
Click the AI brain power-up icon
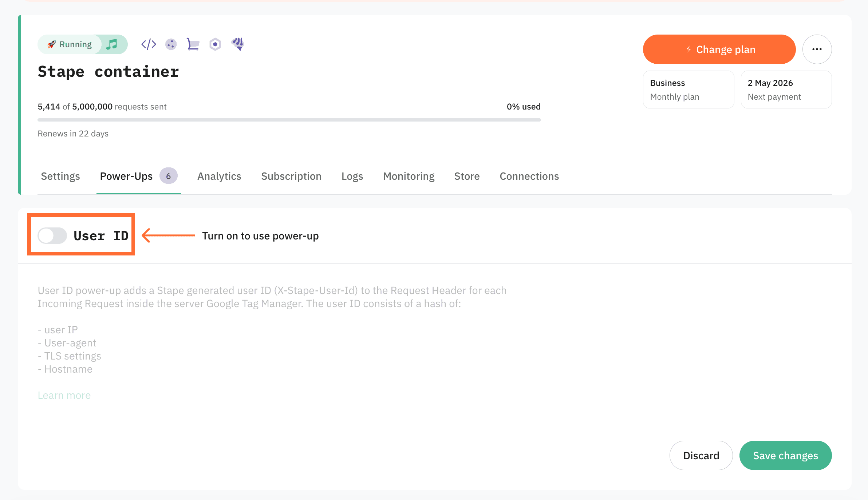point(238,44)
